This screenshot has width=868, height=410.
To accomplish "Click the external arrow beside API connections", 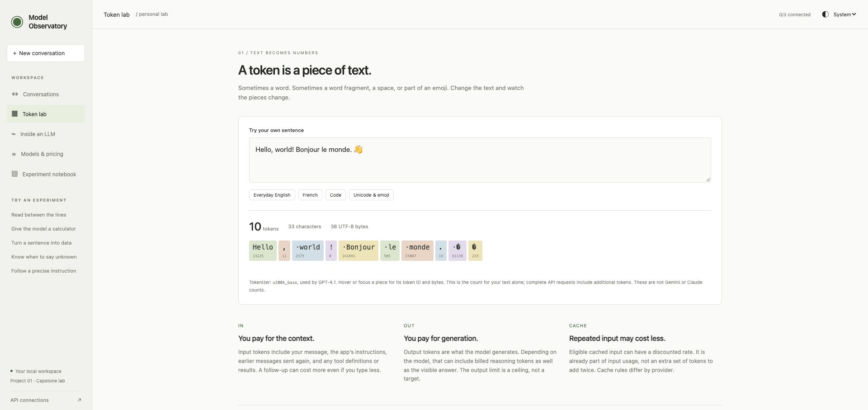I will coord(80,400).
